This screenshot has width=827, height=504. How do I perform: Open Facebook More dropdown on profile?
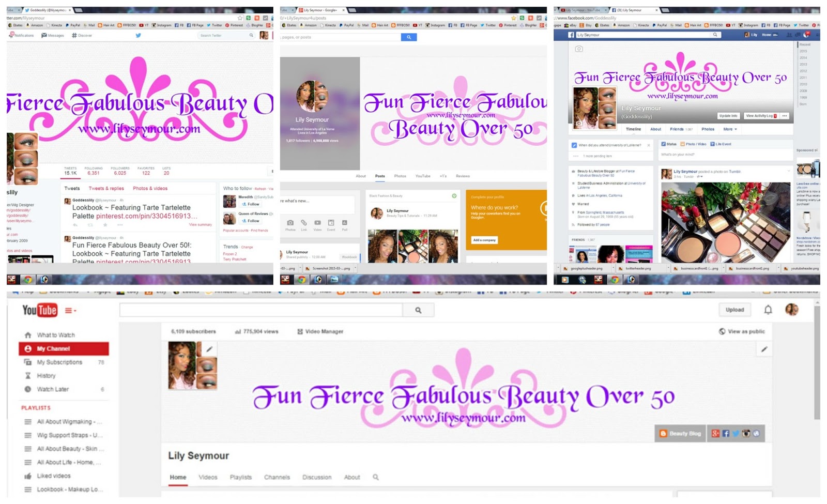[x=730, y=129]
